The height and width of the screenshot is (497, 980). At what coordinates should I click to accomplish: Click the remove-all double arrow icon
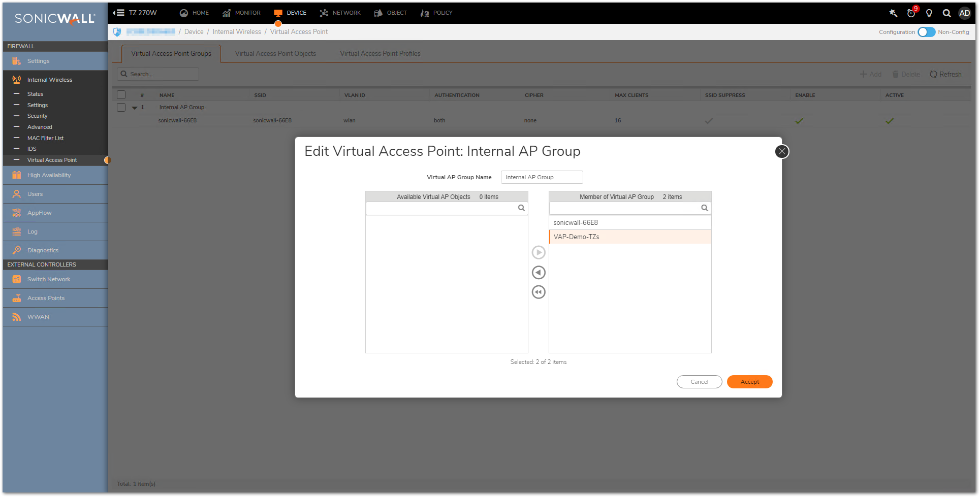click(x=539, y=292)
